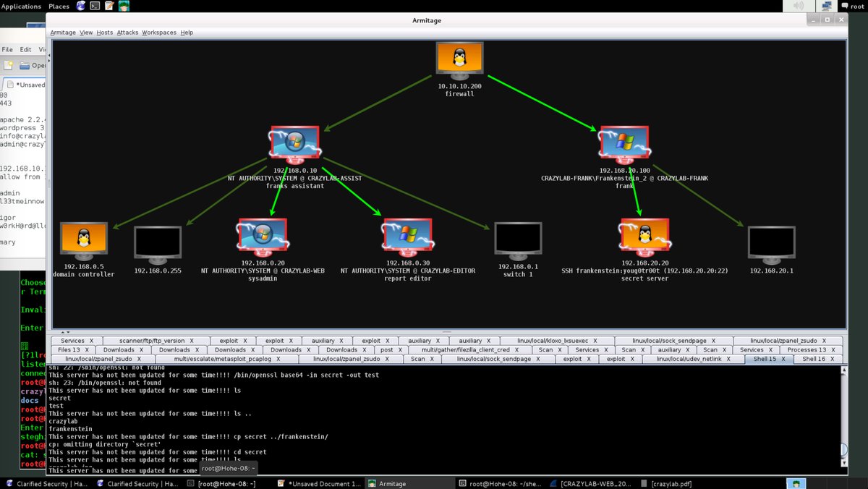
Task: Open the Hosts menu
Action: [x=105, y=33]
